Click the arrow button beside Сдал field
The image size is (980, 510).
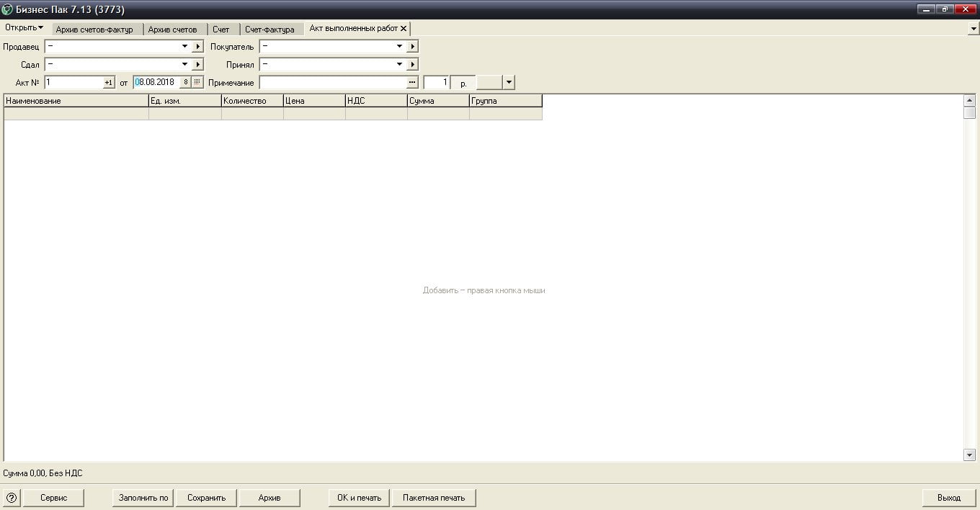click(198, 65)
